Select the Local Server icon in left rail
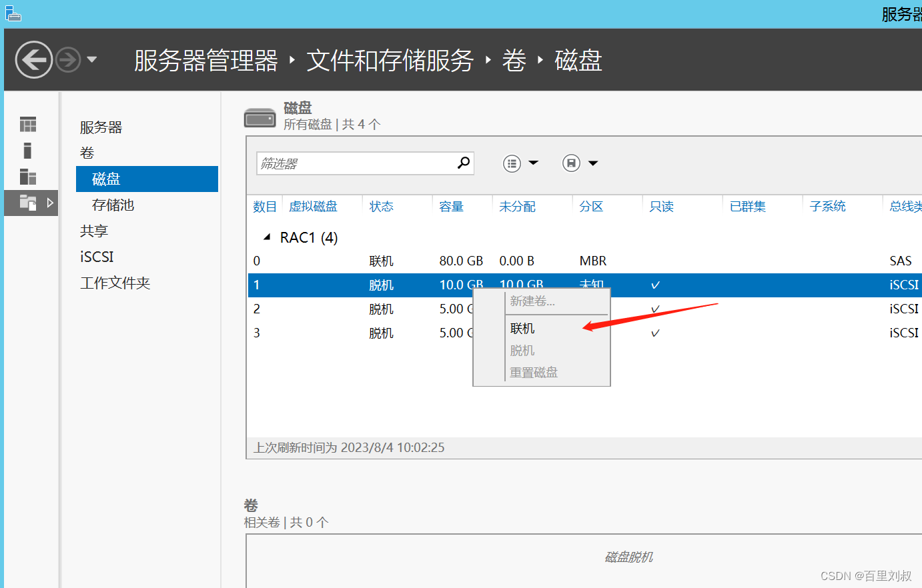The width and height of the screenshot is (922, 588). point(27,151)
